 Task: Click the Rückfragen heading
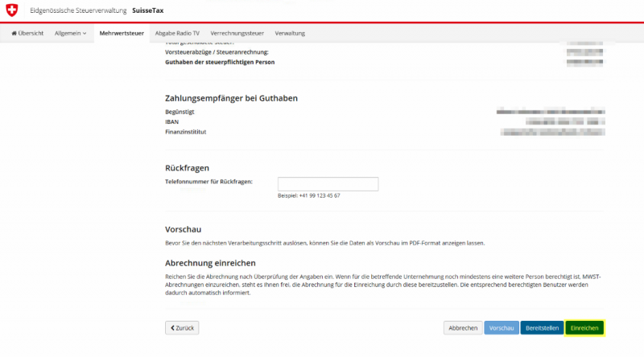187,168
